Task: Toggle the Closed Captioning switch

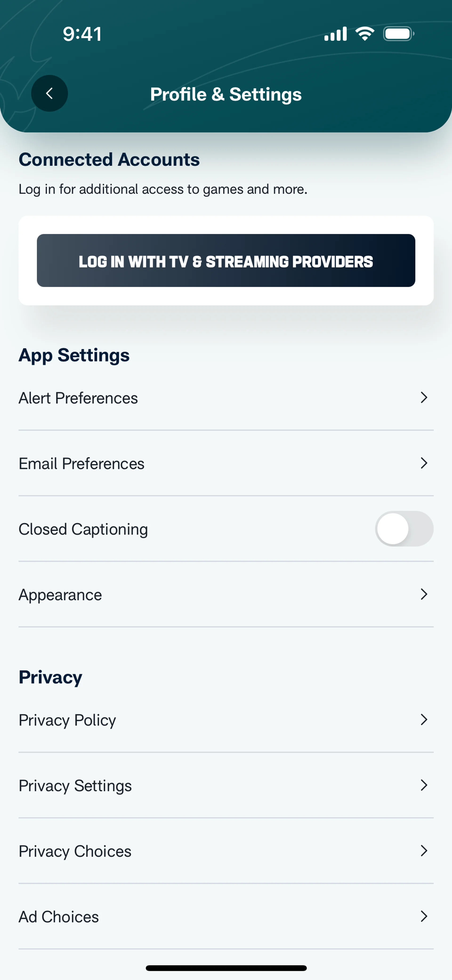Action: click(404, 529)
